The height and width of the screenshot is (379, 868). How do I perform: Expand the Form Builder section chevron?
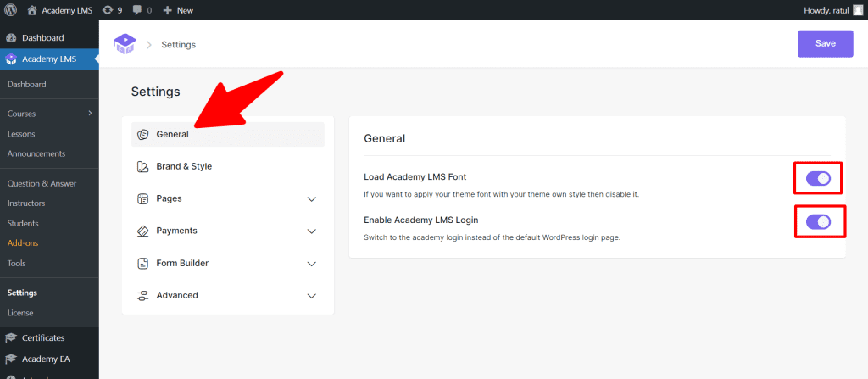[x=312, y=264]
